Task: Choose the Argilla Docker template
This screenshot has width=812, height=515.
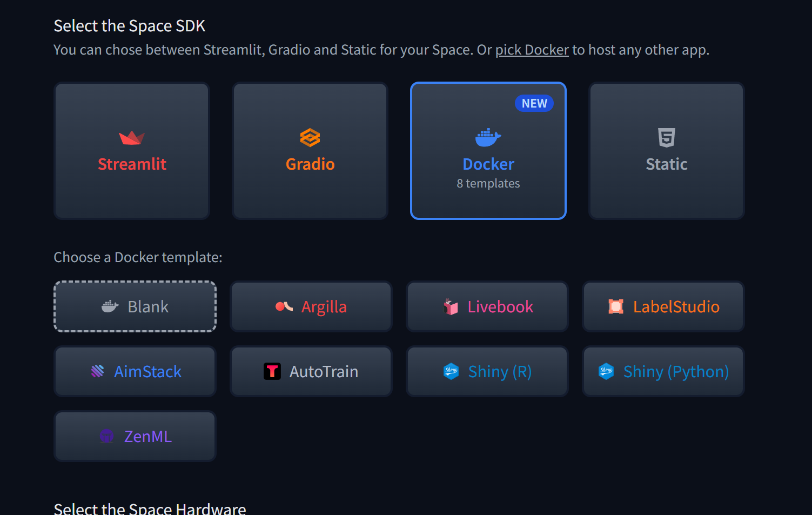Action: (311, 306)
